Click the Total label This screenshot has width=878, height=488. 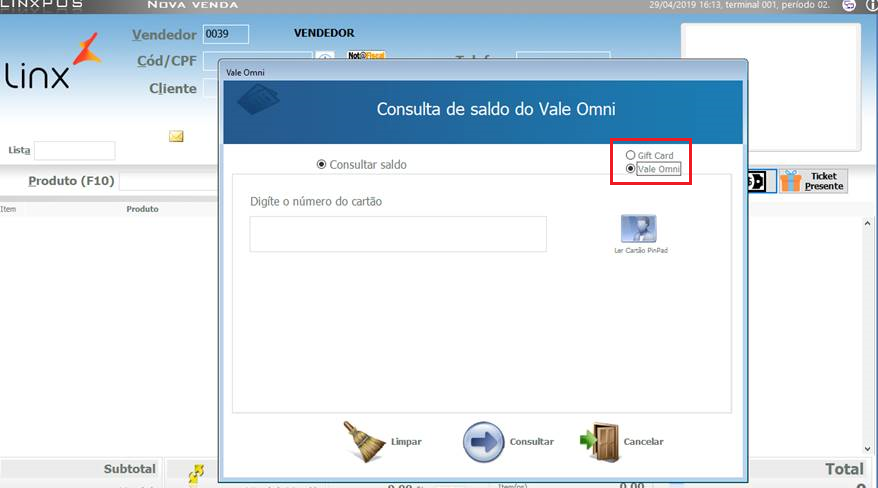click(x=844, y=469)
